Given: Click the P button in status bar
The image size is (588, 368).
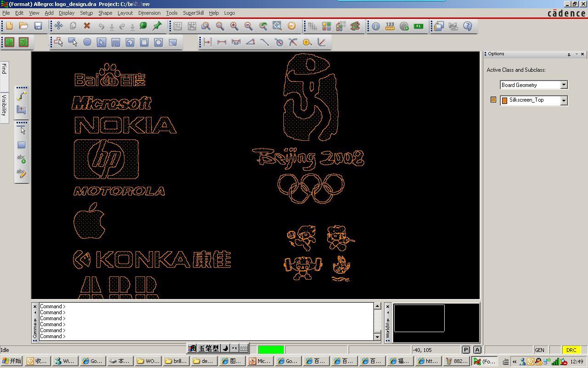Looking at the screenshot, I should coord(466,350).
